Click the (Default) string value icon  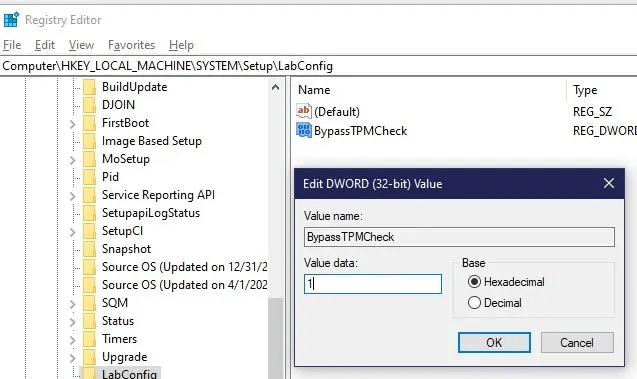point(304,111)
